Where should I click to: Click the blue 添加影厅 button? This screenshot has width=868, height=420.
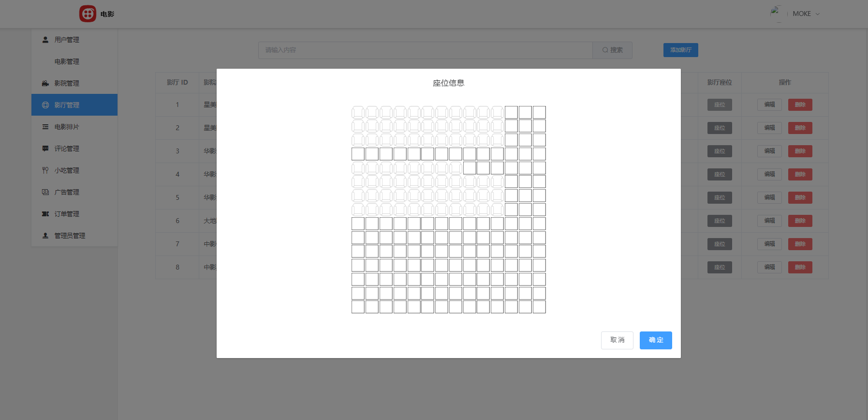pos(680,50)
